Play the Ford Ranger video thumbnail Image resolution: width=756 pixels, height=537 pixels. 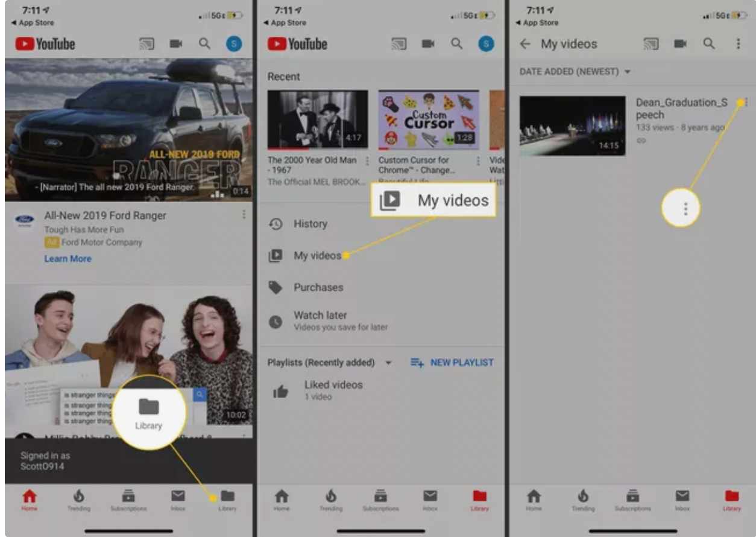(x=128, y=129)
